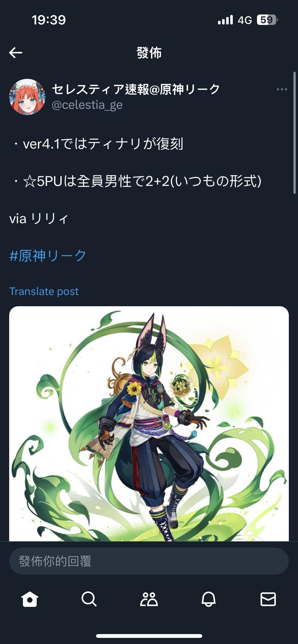Tap the battery indicator in status bar
The image size is (298, 644).
(x=267, y=20)
